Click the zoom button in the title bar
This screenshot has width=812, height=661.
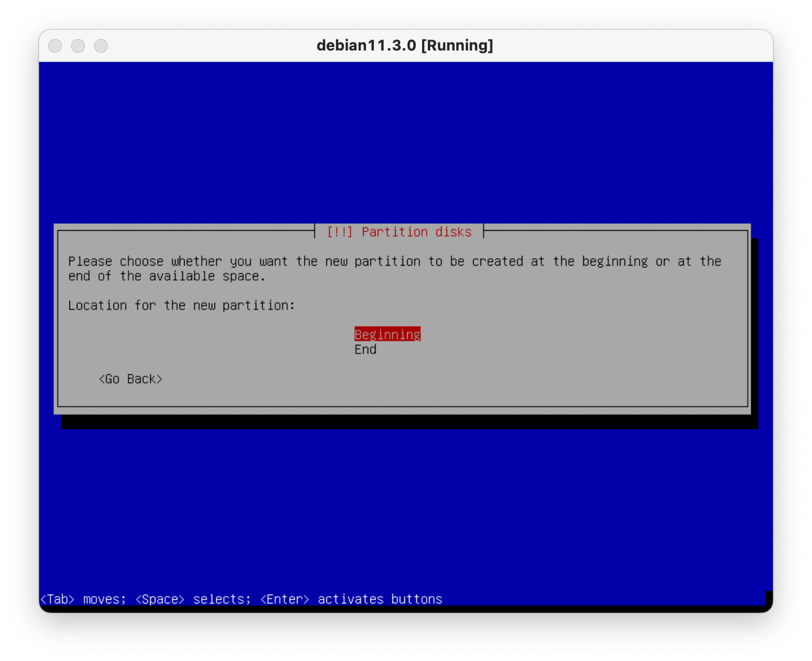click(x=101, y=46)
